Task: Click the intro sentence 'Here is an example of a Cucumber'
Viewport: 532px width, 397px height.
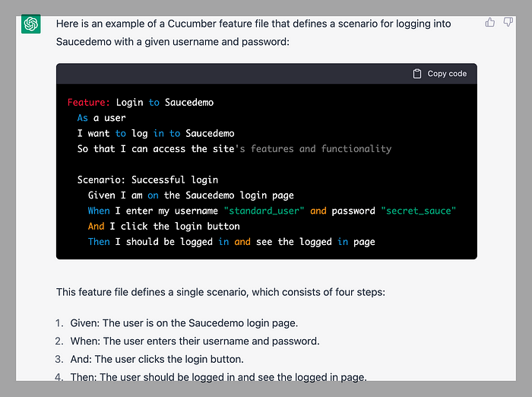Action: (253, 24)
